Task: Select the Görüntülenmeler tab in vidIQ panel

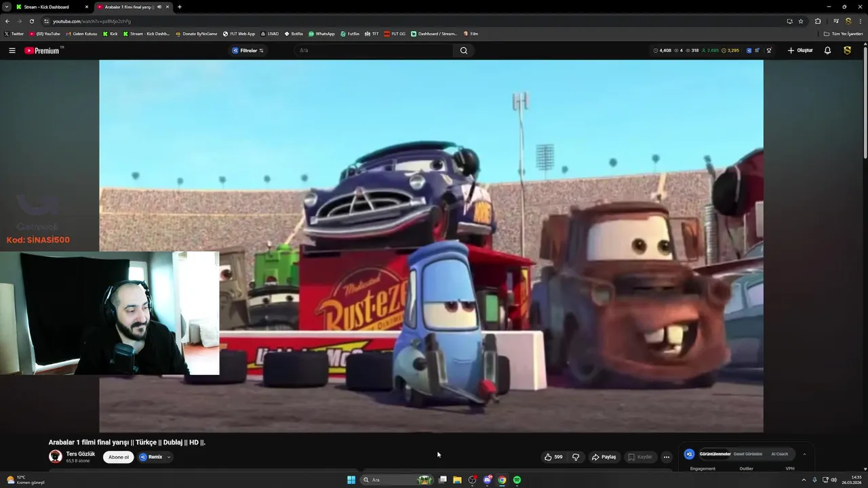Action: click(715, 454)
